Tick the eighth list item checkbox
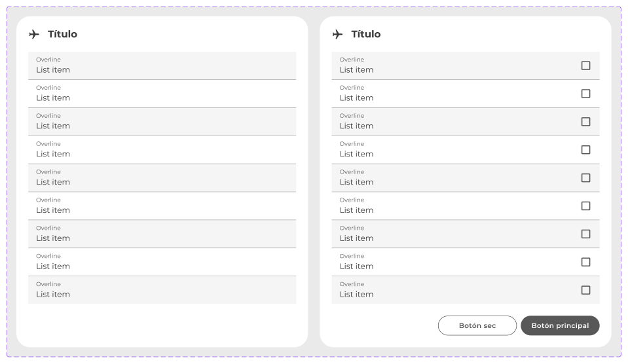Image resolution: width=628 pixels, height=364 pixels. pyautogui.click(x=585, y=262)
